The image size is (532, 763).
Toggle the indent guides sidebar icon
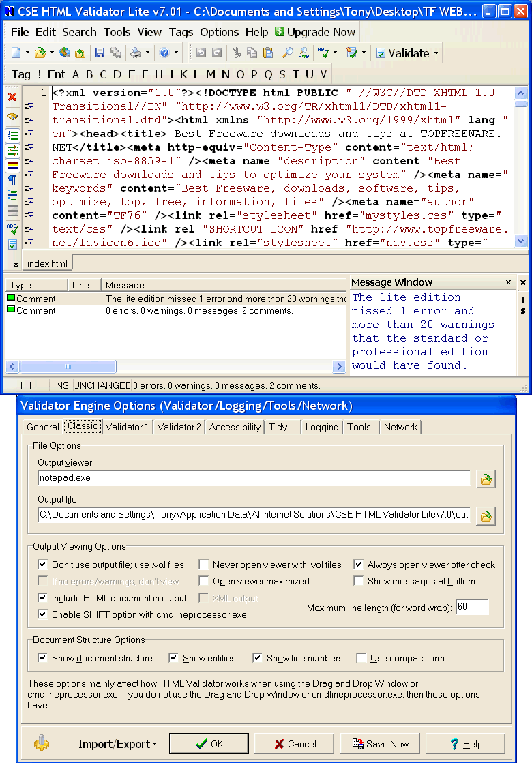click(x=13, y=151)
